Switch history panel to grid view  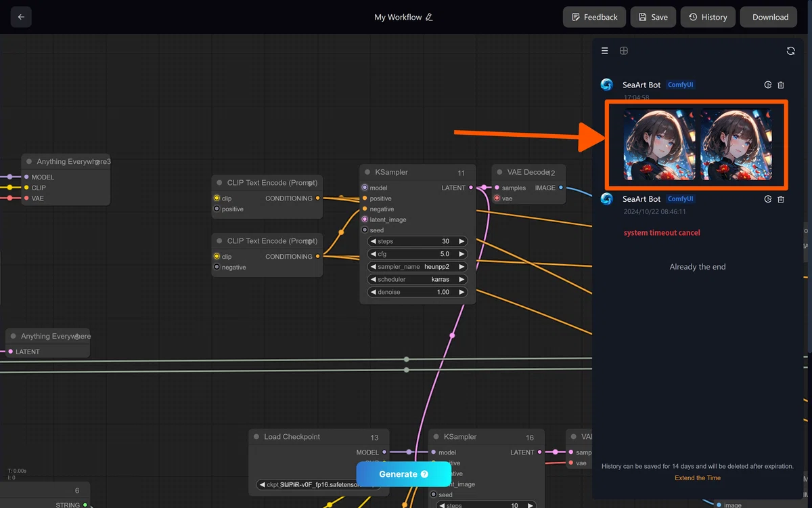[624, 51]
